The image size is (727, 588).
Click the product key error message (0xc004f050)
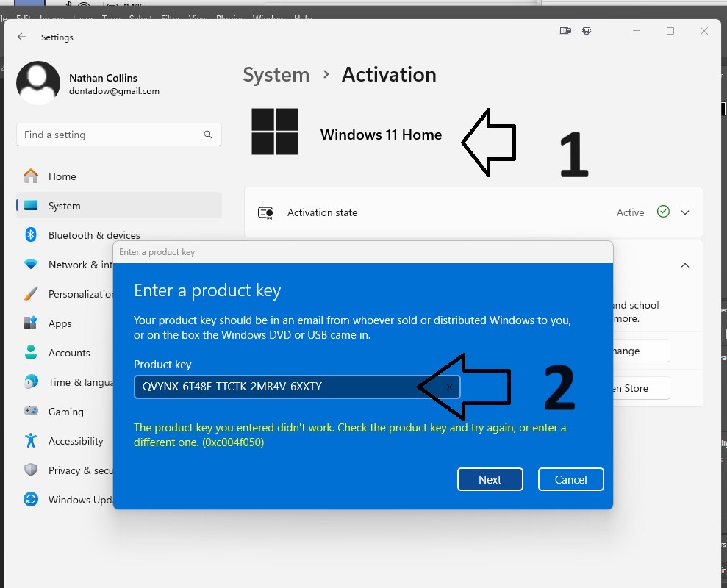click(x=350, y=435)
